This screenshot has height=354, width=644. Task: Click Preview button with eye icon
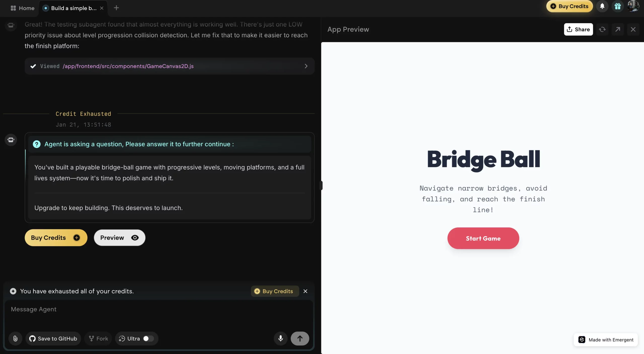point(119,238)
